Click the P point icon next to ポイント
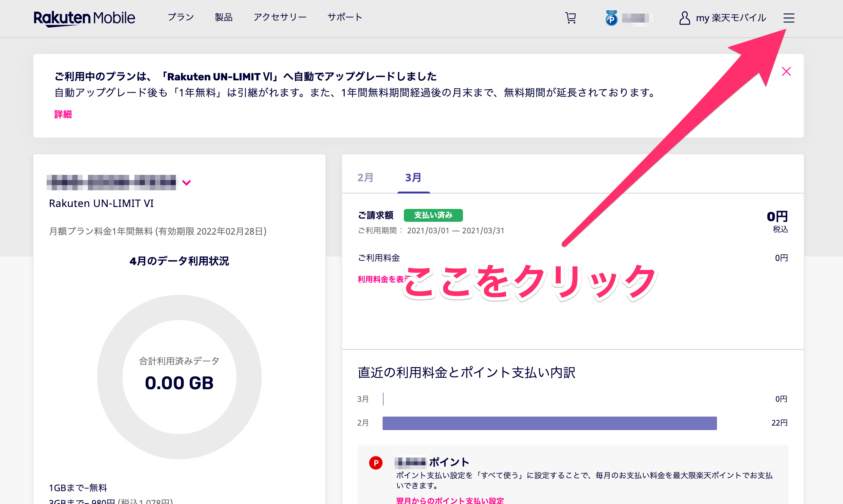The height and width of the screenshot is (504, 843). pos(375,462)
